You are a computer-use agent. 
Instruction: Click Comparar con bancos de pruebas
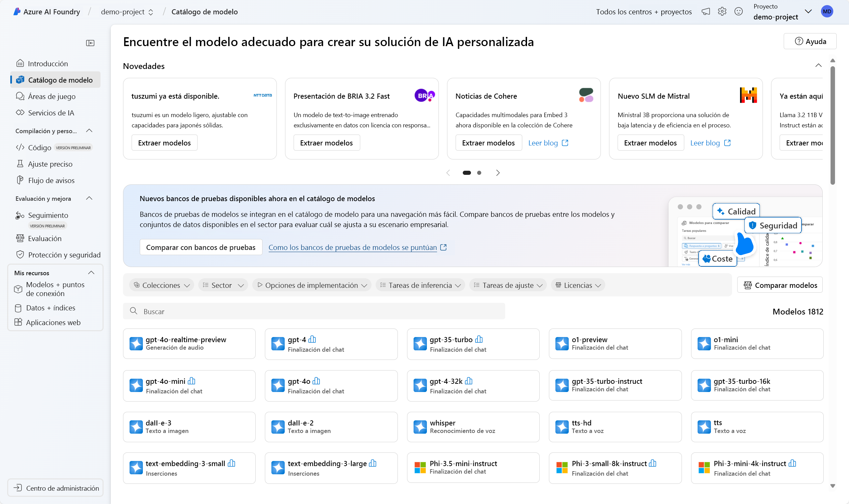pyautogui.click(x=201, y=247)
